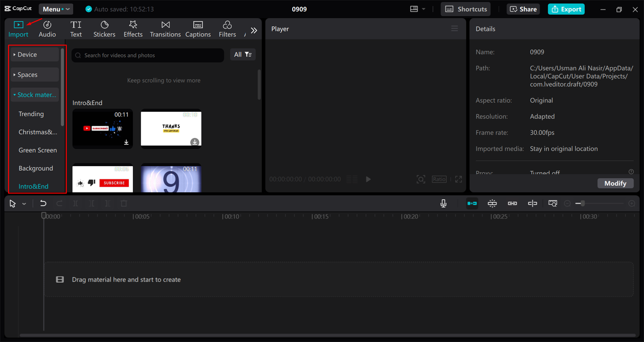Open the All filter dropdown

243,54
